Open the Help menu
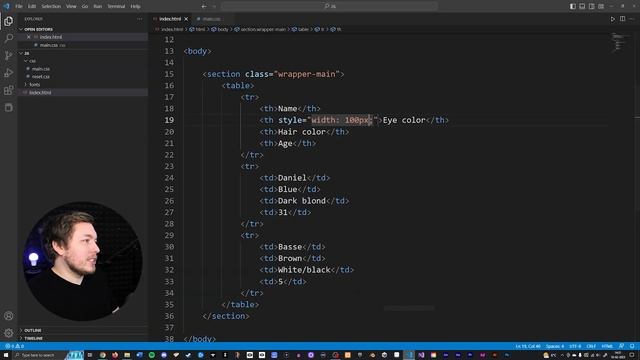640x360 pixels. 136,6
